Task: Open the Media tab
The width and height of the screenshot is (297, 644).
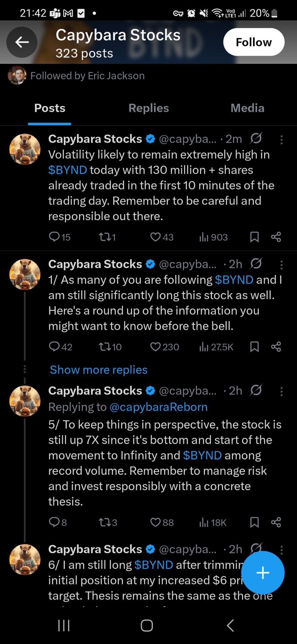Action: [x=247, y=108]
